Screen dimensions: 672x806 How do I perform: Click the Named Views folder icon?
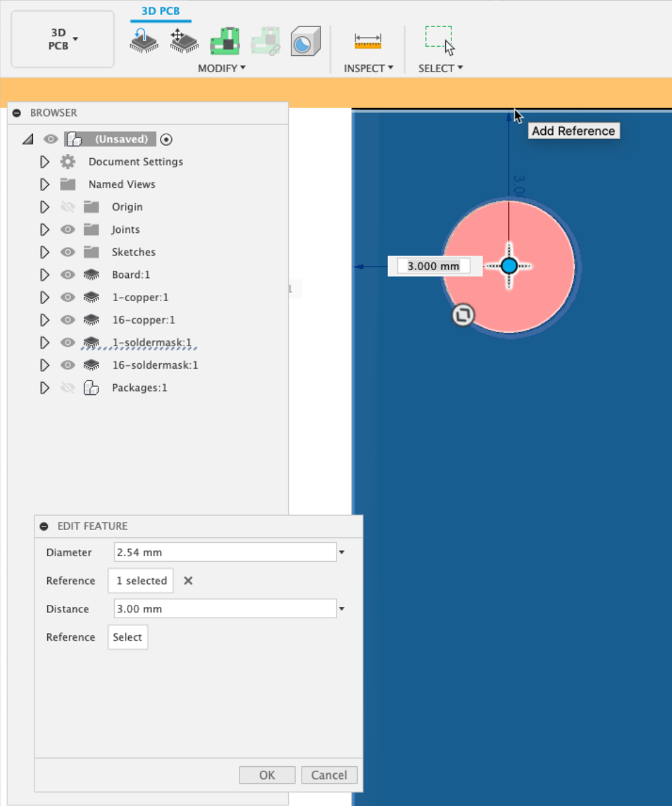[x=68, y=184]
